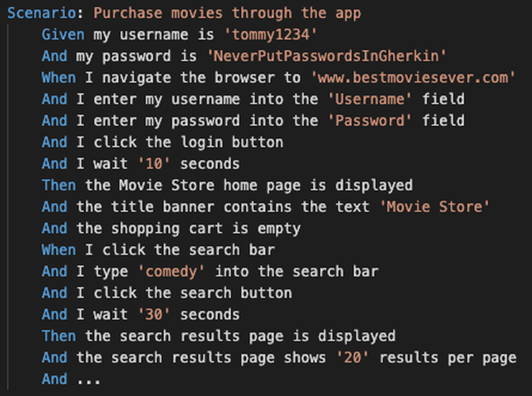Click the quoted 'Password' field name

click(370, 121)
